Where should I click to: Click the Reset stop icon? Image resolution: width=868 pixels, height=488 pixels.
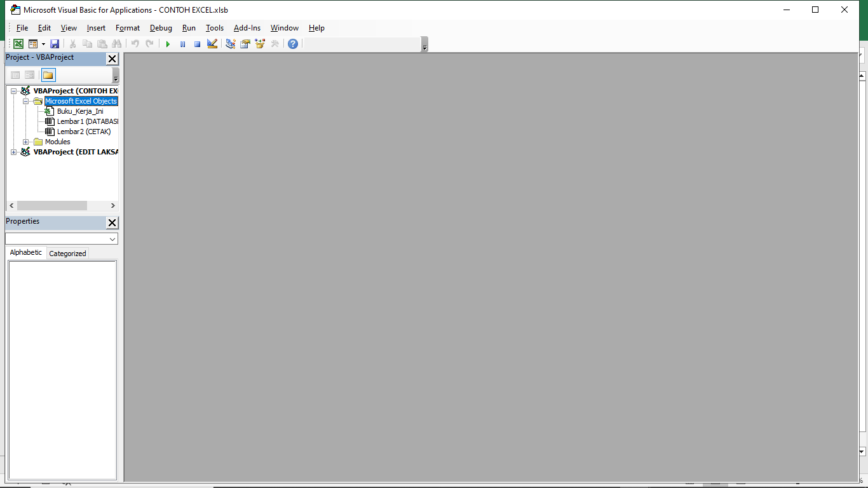(x=197, y=44)
